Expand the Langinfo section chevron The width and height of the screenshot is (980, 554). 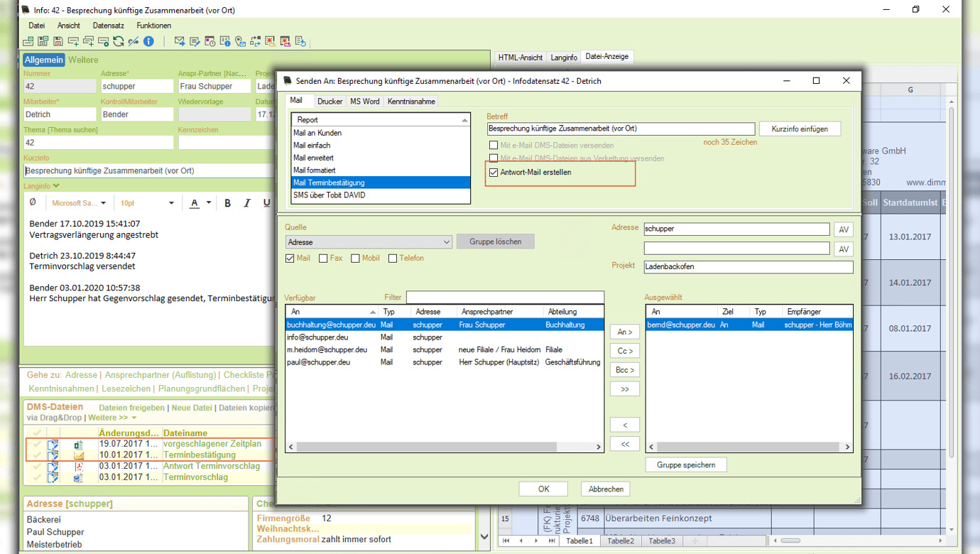pyautogui.click(x=56, y=186)
